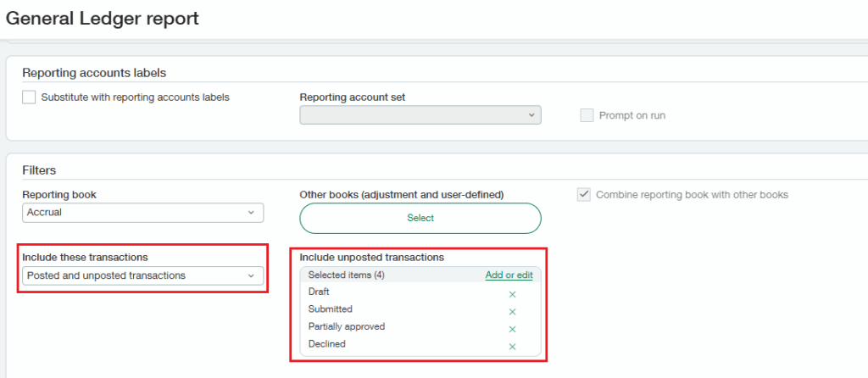
Task: Choose the Partially approved entry text
Action: [x=346, y=326]
